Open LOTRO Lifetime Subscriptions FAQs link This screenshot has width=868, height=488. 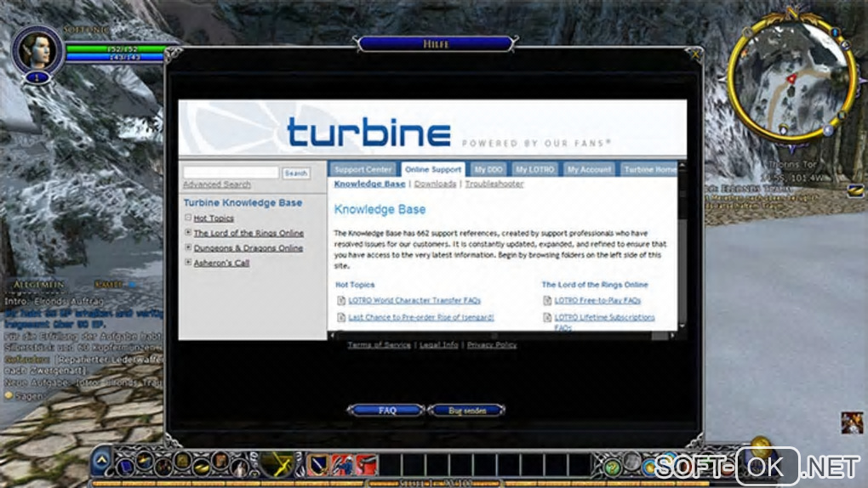click(604, 322)
